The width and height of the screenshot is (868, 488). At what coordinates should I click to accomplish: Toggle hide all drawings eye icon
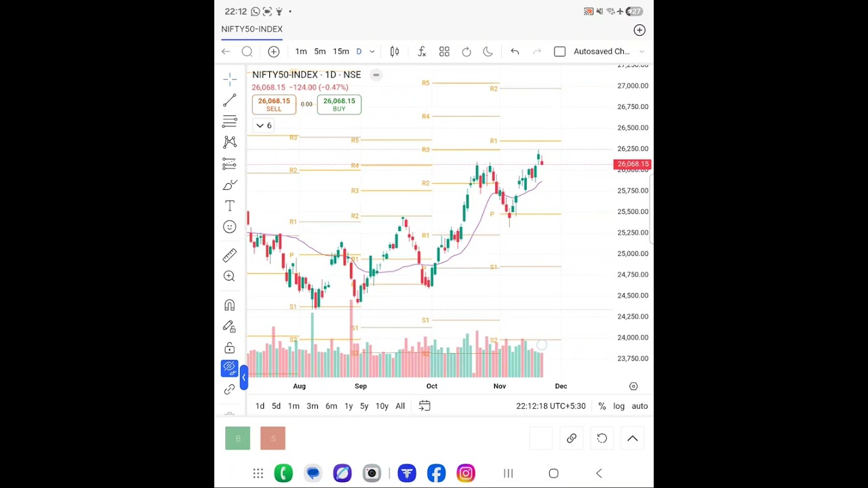pos(230,368)
